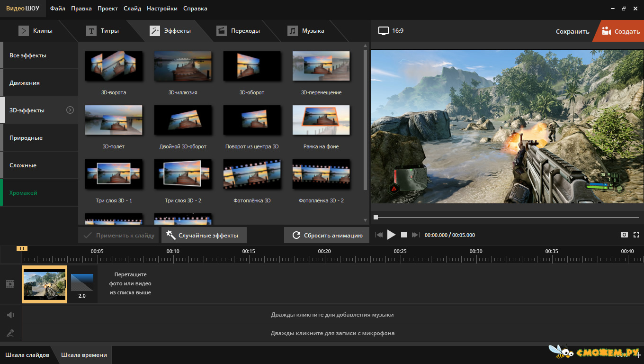This screenshot has height=364, width=644.
Task: Choose the 3D-перемещение effect thumbnail
Action: pyautogui.click(x=321, y=66)
